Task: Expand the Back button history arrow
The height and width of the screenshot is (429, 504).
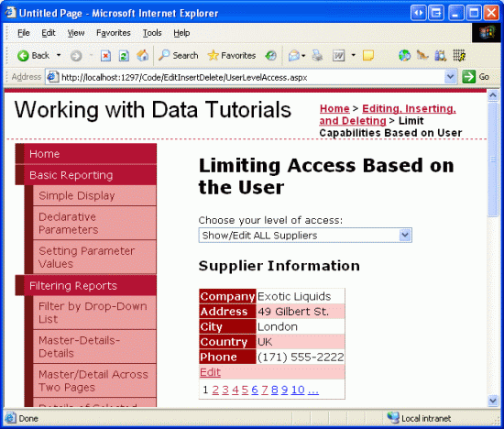Action: coord(59,55)
